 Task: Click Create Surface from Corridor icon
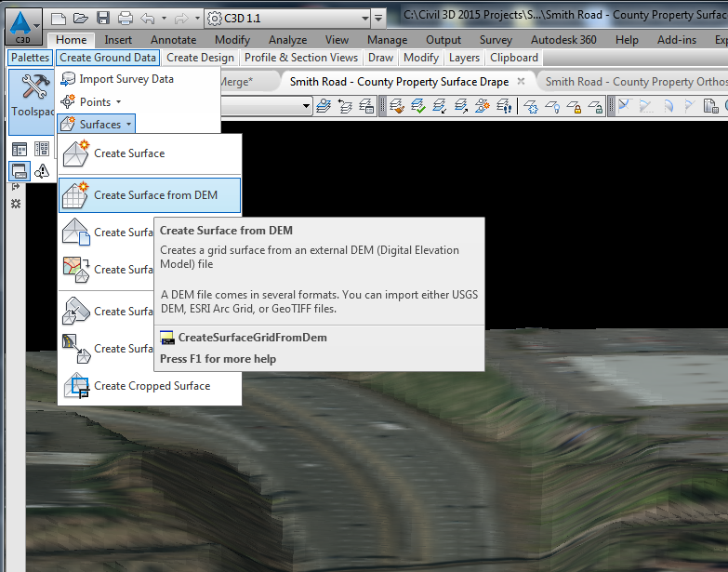[75, 349]
